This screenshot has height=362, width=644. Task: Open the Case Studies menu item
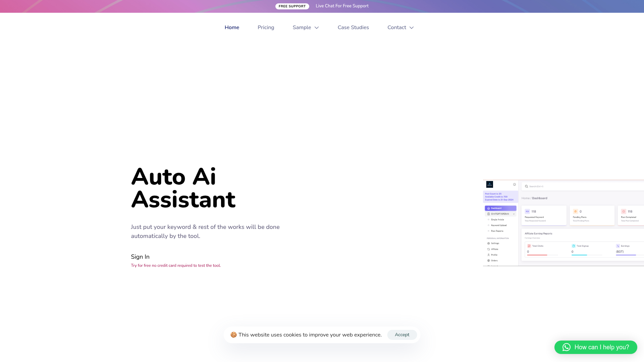pos(353,27)
